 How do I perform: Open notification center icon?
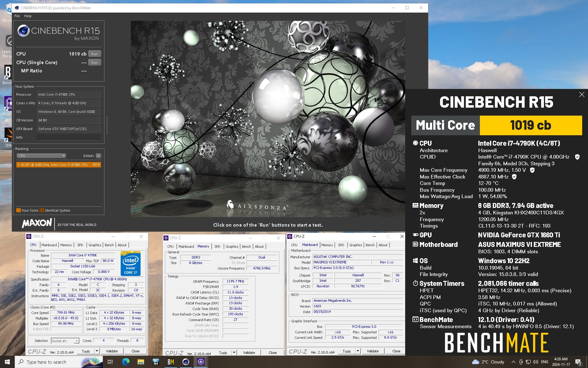[579, 362]
